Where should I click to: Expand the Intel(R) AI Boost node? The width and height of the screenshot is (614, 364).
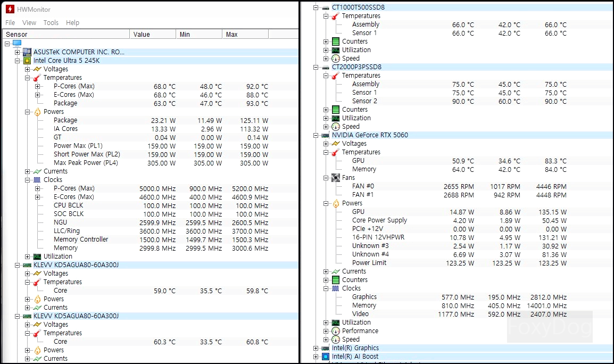coord(316,357)
